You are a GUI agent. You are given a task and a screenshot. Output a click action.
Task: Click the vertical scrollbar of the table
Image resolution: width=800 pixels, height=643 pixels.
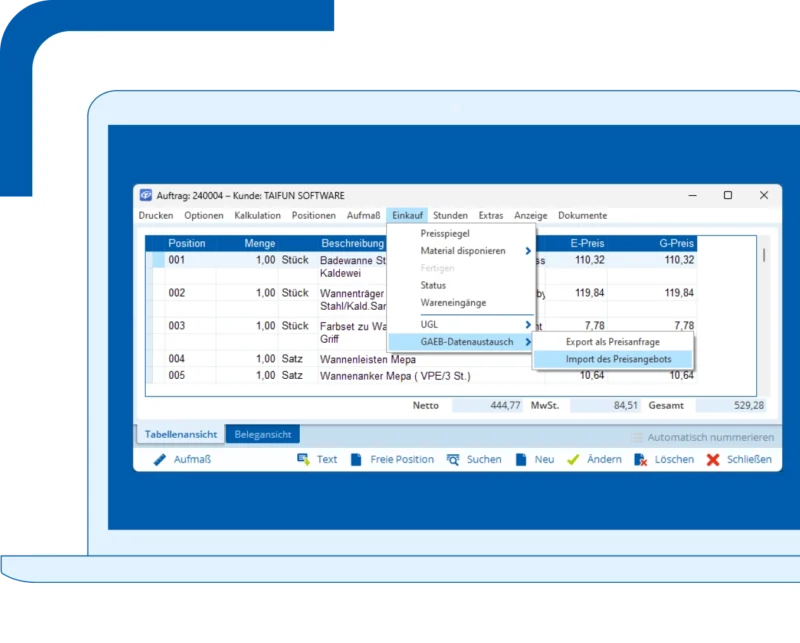pos(764,256)
